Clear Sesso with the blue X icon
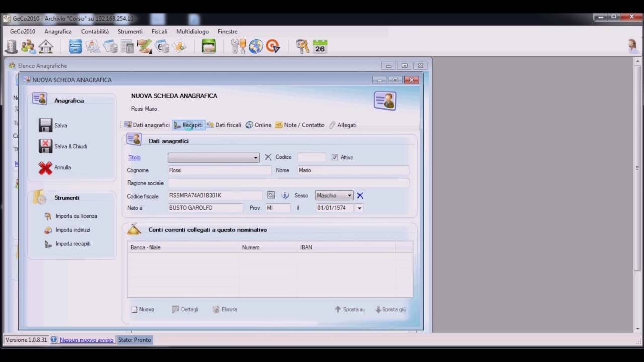 tap(360, 195)
